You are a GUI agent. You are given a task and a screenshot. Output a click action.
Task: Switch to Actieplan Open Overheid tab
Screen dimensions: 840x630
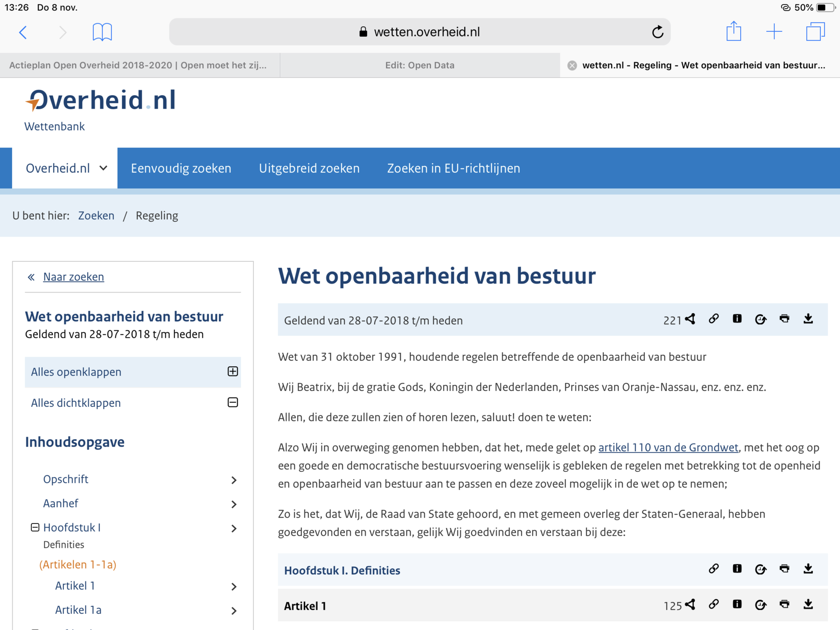(139, 65)
